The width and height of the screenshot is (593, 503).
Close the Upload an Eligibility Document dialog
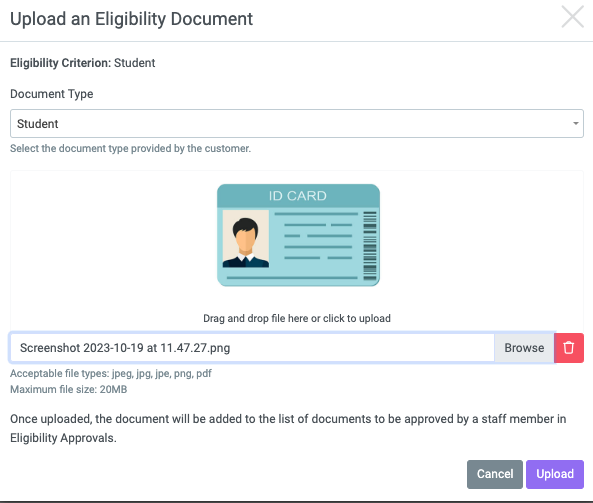click(573, 17)
